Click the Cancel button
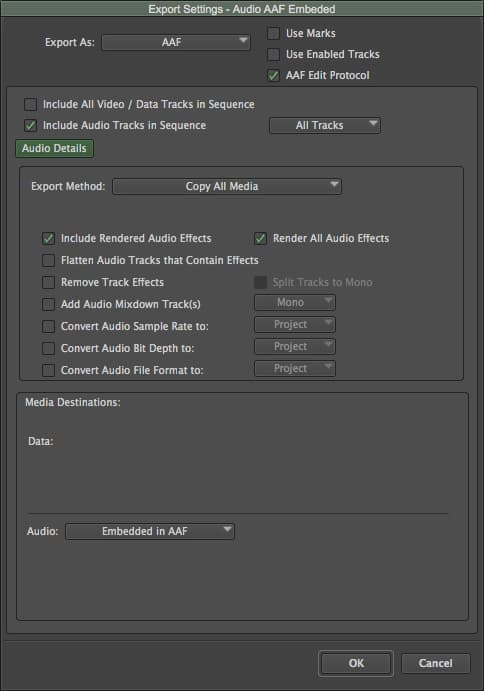The height and width of the screenshot is (691, 484). coord(436,663)
